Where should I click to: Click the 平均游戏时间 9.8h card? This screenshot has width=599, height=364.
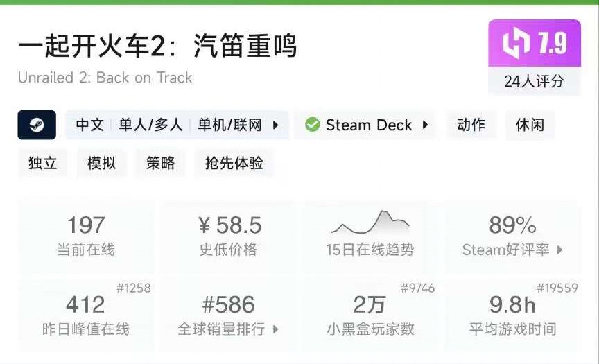pyautogui.click(x=512, y=314)
